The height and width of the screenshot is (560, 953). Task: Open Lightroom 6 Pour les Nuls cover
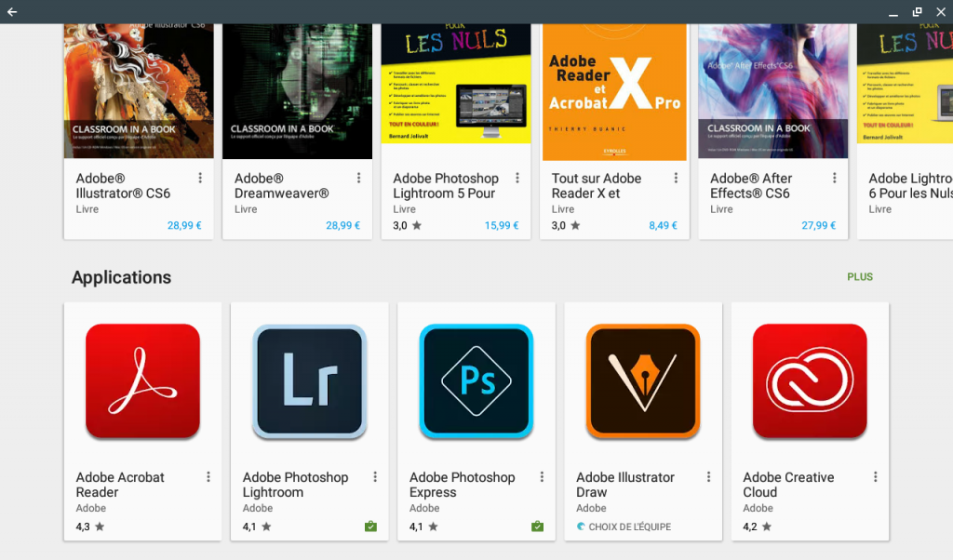[x=905, y=84]
